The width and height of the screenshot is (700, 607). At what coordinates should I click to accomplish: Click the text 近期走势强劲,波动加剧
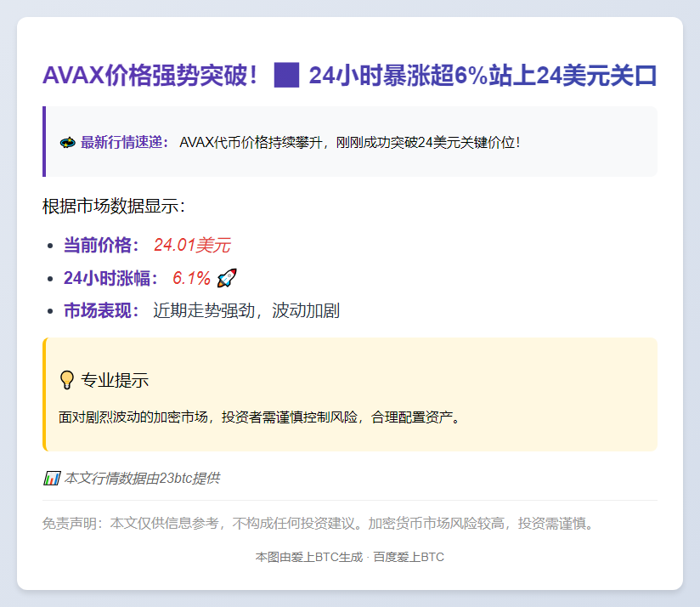coord(246,310)
